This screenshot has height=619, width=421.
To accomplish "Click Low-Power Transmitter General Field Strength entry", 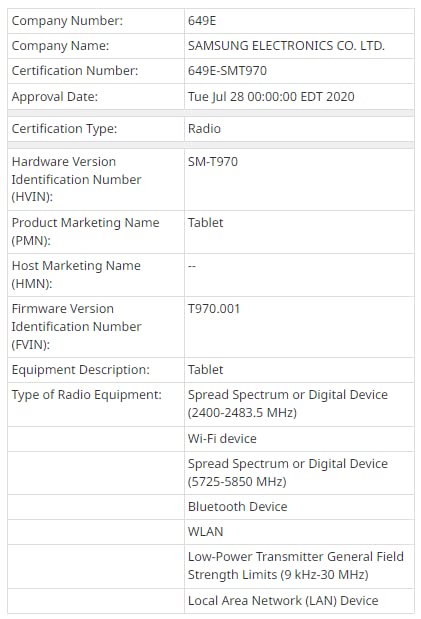I will click(295, 566).
